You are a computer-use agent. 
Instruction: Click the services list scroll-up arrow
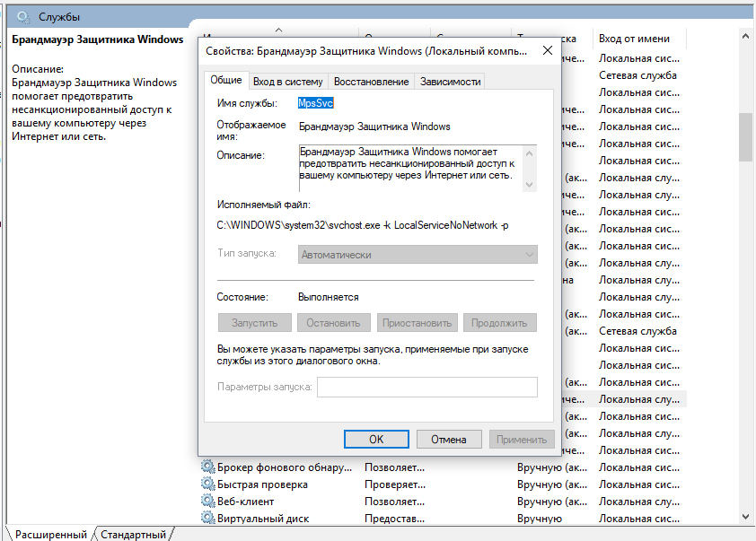[745, 36]
